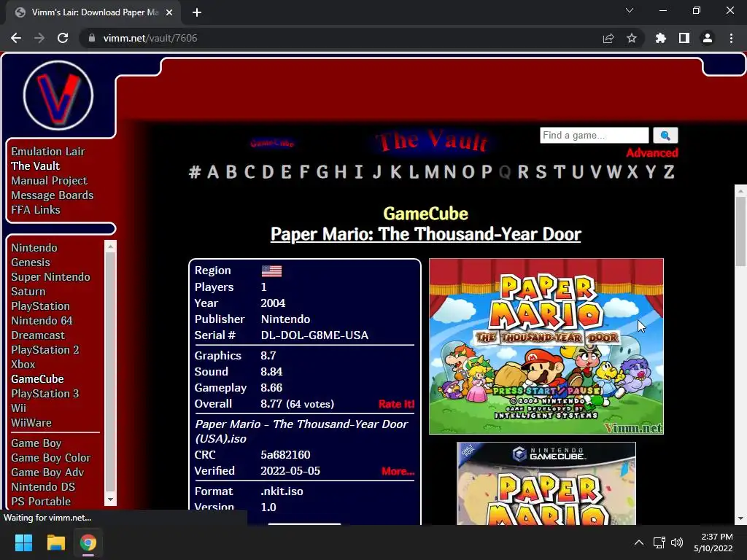The height and width of the screenshot is (560, 747).
Task: Open FFA Links in the sidebar
Action: tap(36, 210)
